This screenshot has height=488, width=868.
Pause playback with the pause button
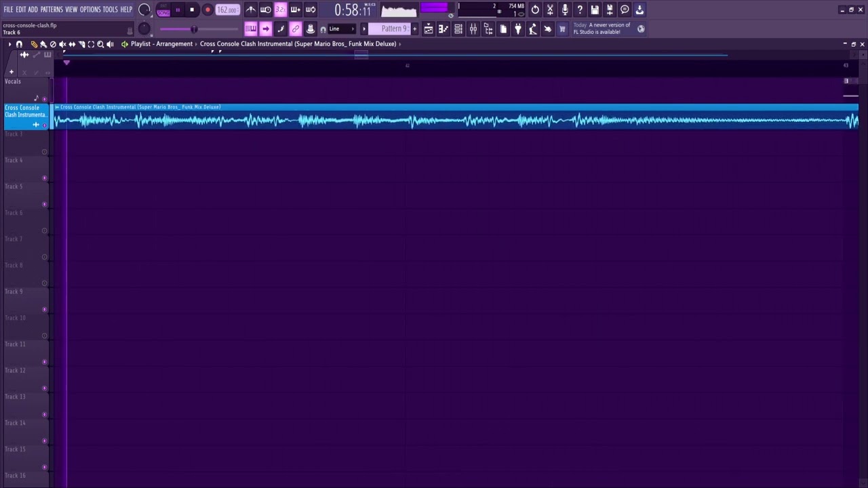[x=178, y=10]
